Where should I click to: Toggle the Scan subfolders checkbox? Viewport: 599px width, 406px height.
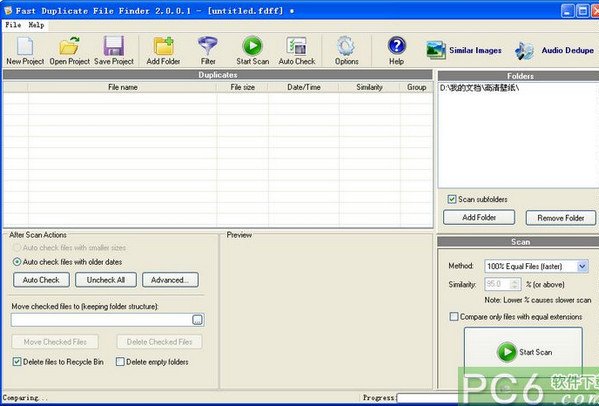click(452, 199)
